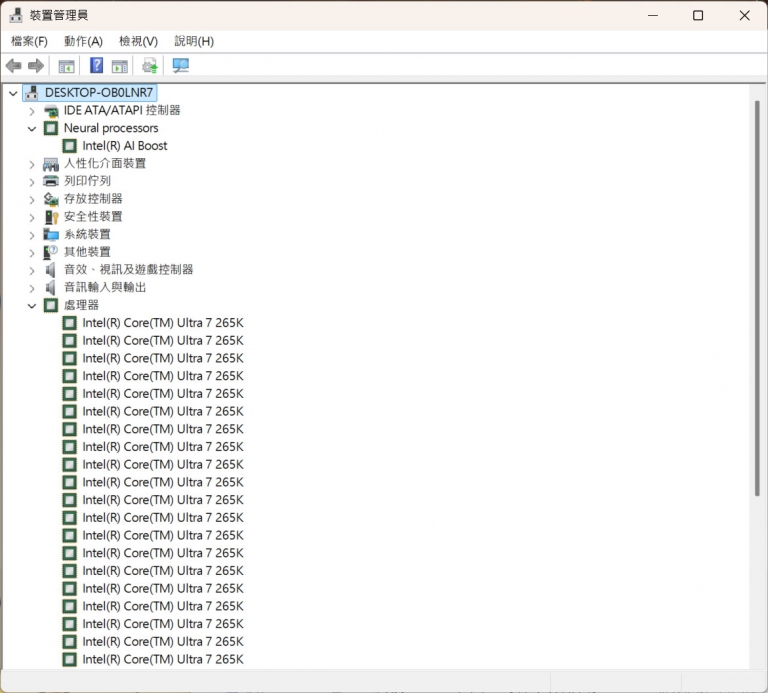Expand the IDE ATA/ATAPI 控制器 node
768x693 pixels.
(x=32, y=111)
